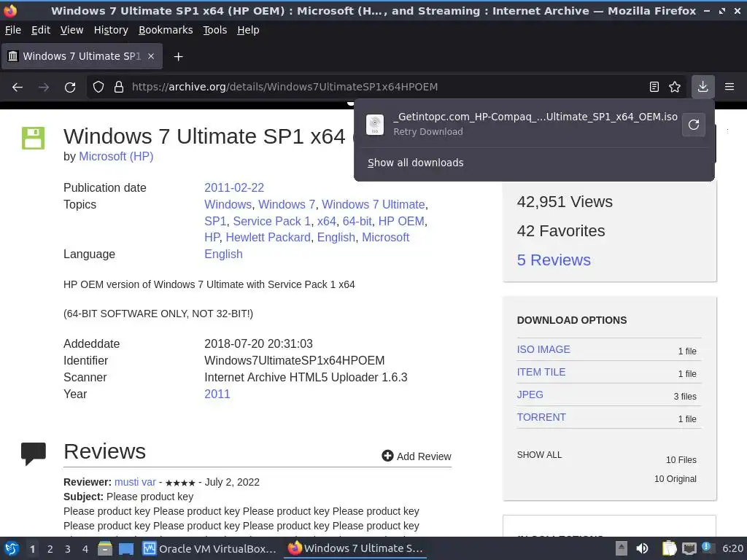
Task: Follow the 2011-02-22 publication date link
Action: tap(234, 187)
